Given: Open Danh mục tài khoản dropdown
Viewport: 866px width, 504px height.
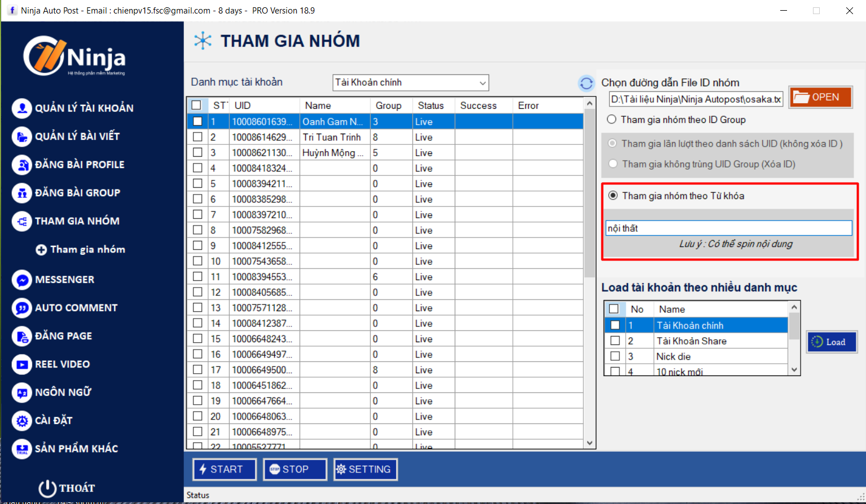Looking at the screenshot, I should coord(411,82).
